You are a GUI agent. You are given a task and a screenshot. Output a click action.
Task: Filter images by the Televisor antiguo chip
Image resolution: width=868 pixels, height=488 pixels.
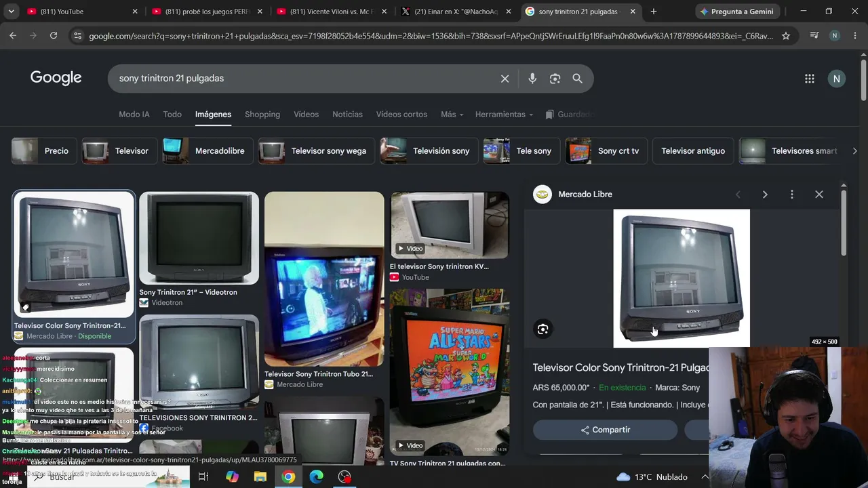click(693, 151)
